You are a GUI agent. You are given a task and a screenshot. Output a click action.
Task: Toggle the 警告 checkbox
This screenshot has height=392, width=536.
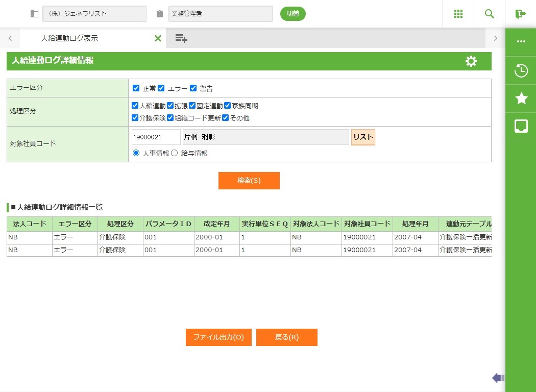193,88
